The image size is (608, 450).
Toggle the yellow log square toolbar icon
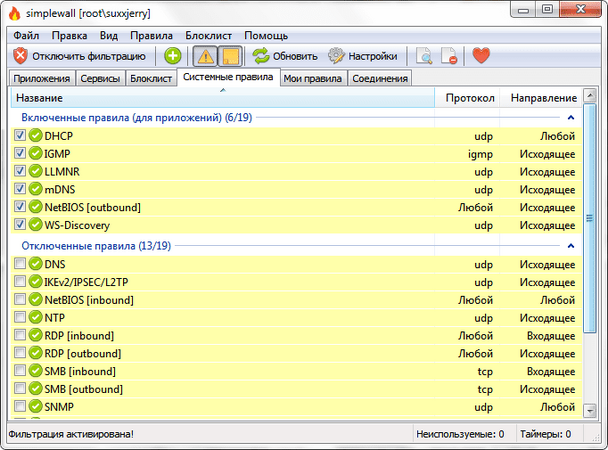point(230,56)
